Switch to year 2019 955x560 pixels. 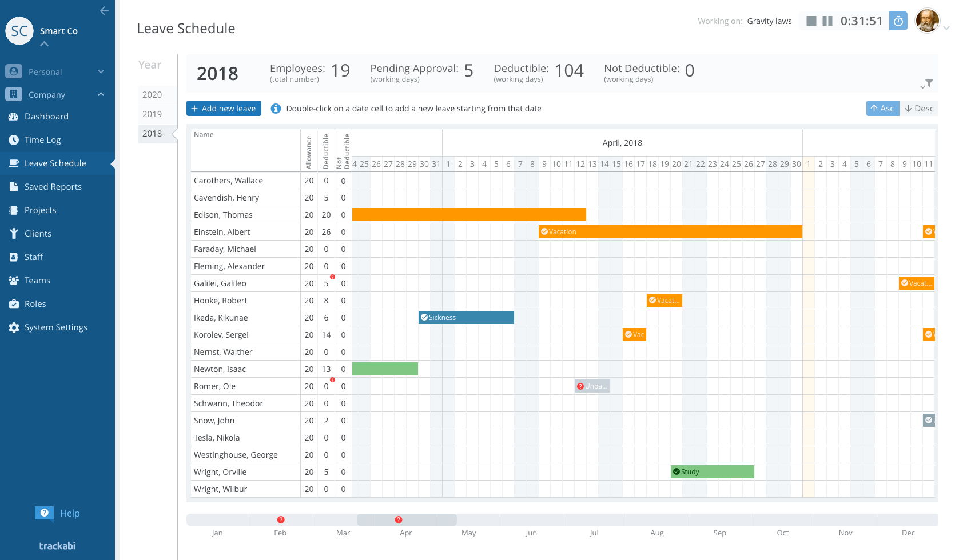coord(152,114)
